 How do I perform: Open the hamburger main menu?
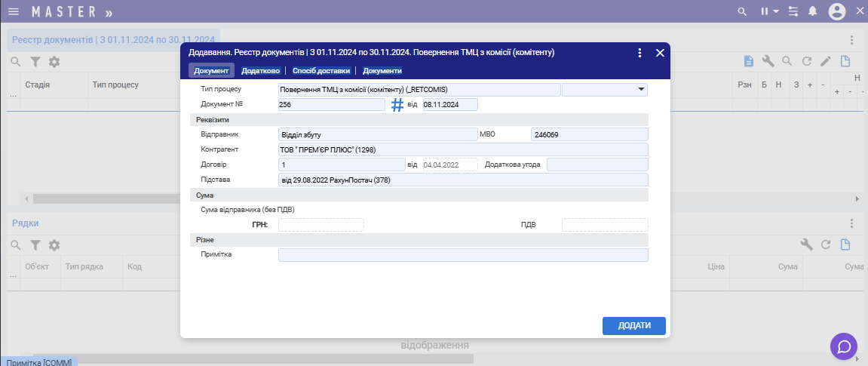point(13,11)
